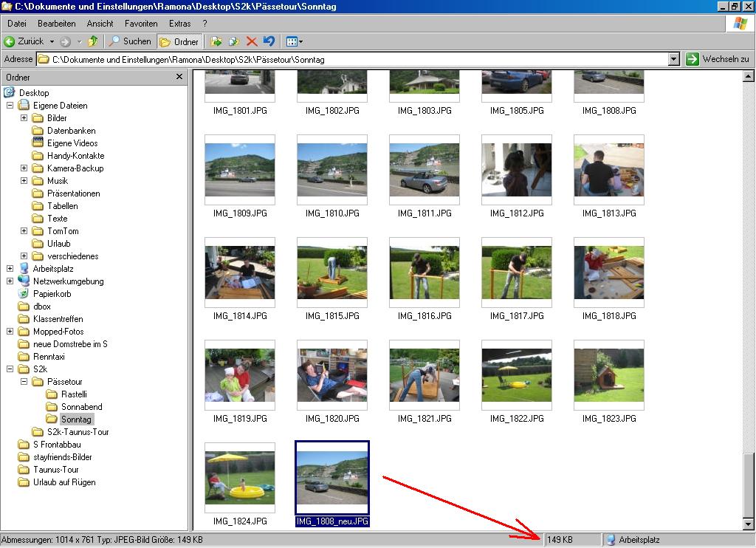The width and height of the screenshot is (756, 548).
Task: Click the Wechseln zu button
Action: point(717,60)
